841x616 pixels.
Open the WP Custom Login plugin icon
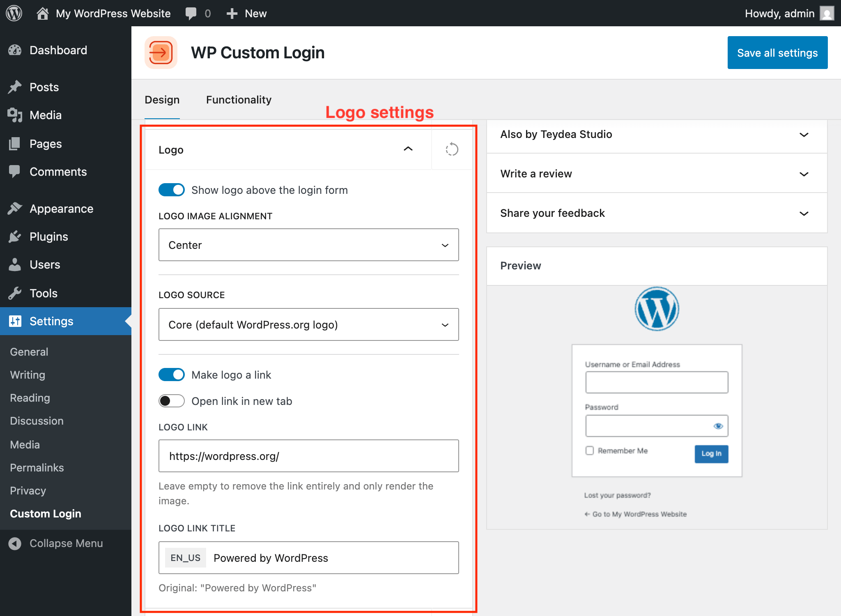coord(161,52)
